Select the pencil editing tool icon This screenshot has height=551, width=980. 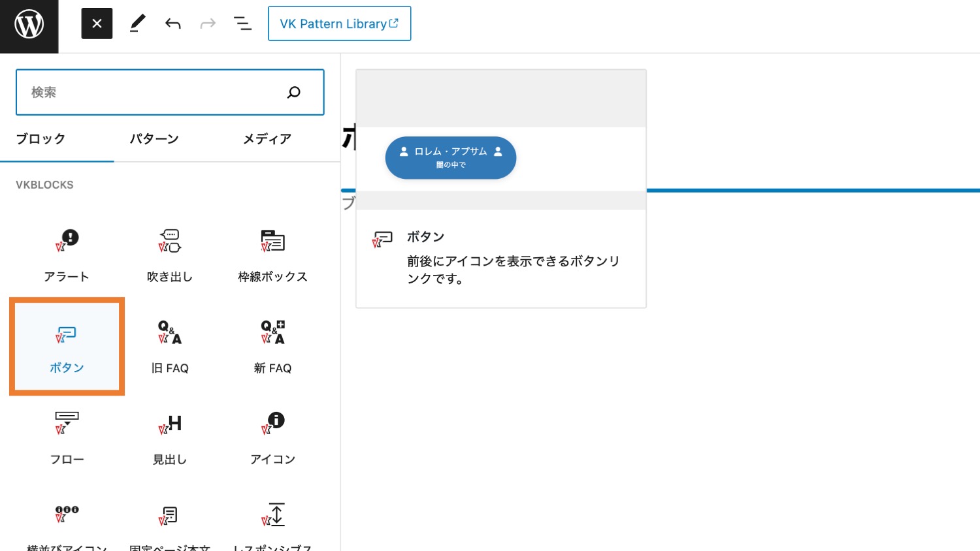click(x=137, y=24)
